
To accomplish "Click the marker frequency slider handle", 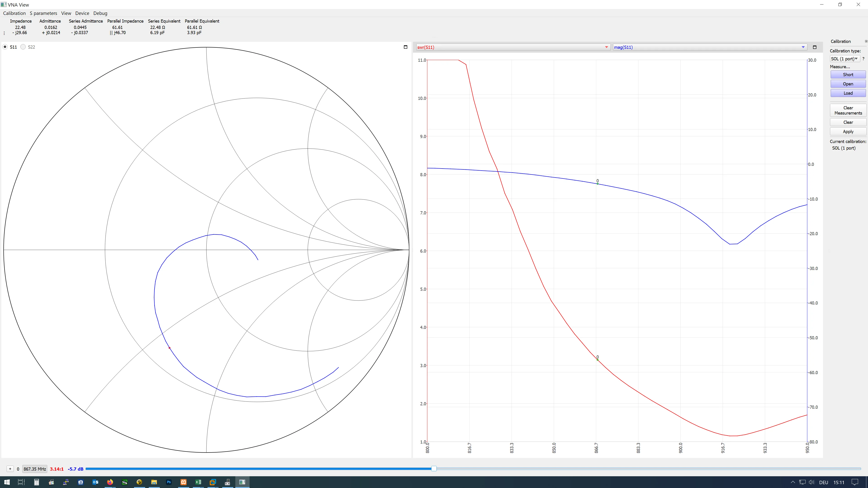I will click(434, 469).
